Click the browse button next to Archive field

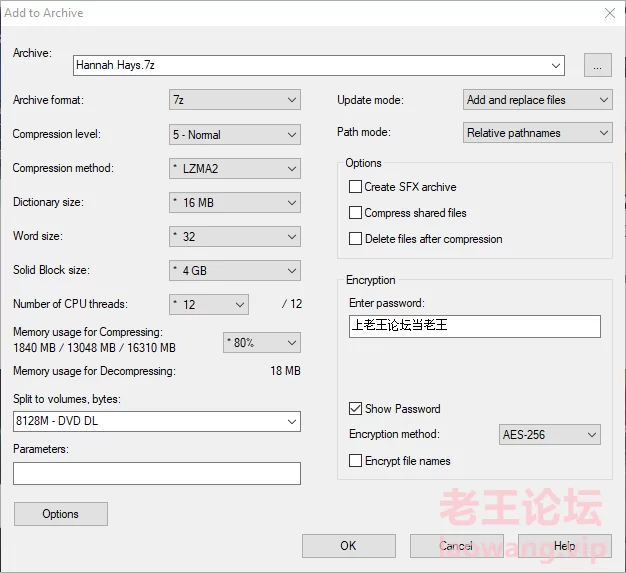pyautogui.click(x=597, y=65)
